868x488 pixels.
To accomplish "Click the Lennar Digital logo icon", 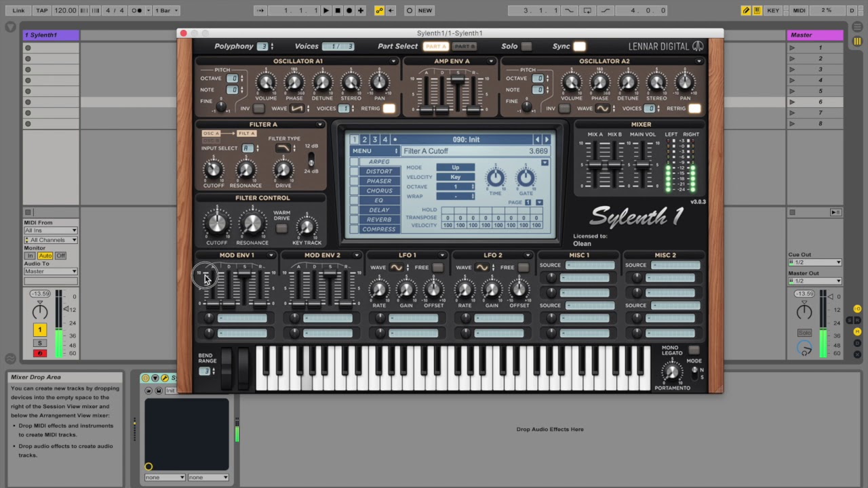I will coord(698,46).
